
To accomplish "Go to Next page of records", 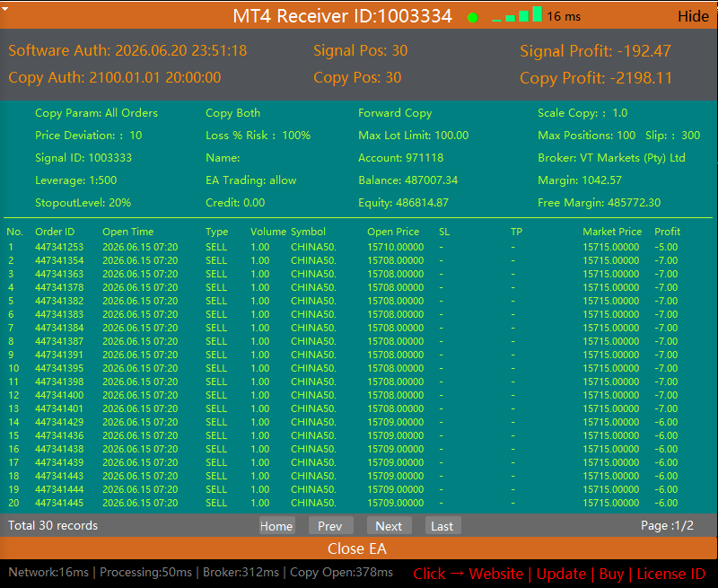I will pyautogui.click(x=389, y=526).
